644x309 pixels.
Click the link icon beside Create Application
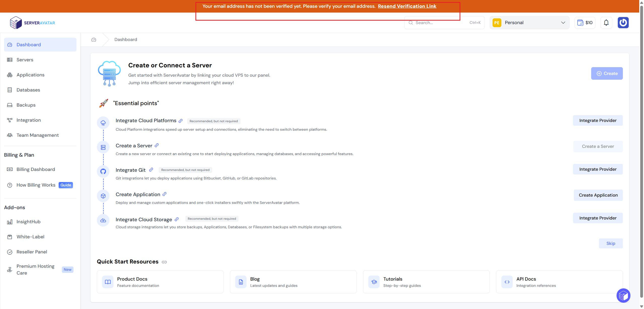[164, 194]
